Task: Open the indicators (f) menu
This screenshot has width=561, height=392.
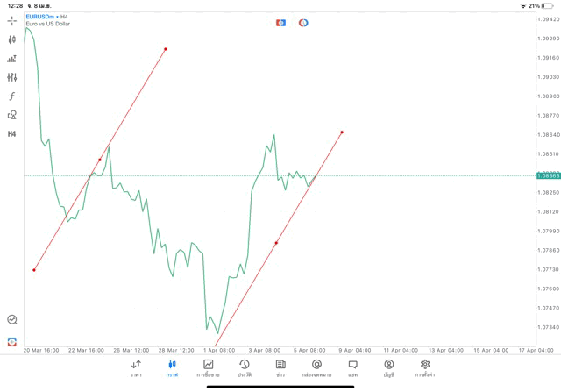Action: coord(11,96)
